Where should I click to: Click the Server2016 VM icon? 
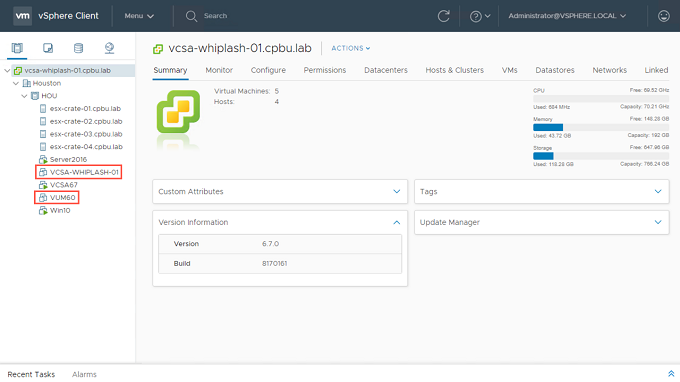pyautogui.click(x=43, y=160)
